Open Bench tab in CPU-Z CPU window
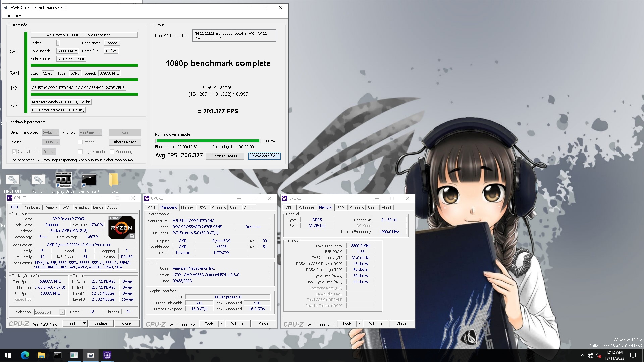Viewport: 644px width, 362px height. tap(98, 207)
